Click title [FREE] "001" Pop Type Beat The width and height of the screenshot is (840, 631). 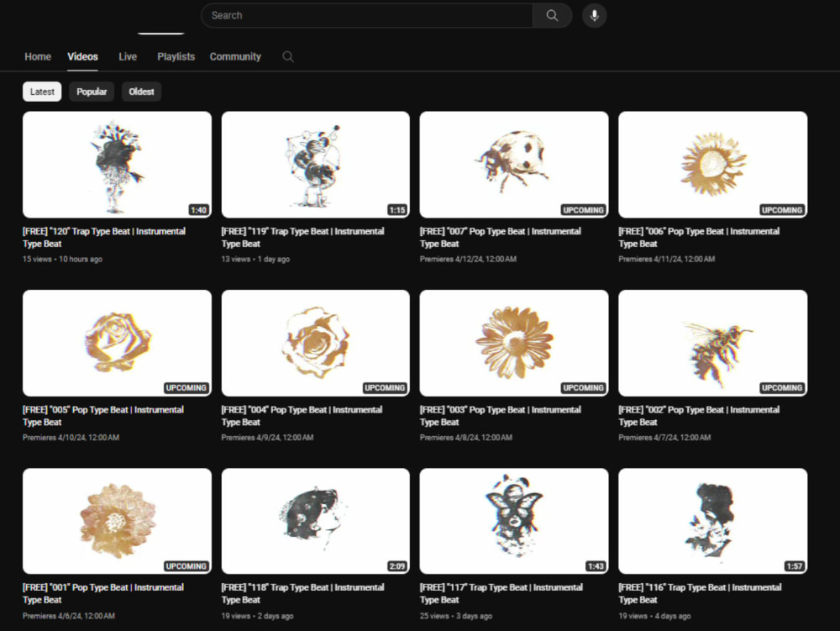[x=102, y=593]
